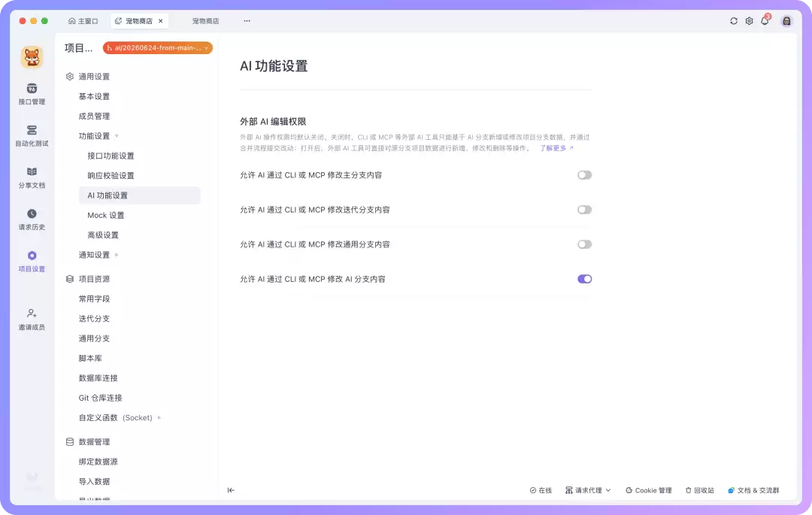Click the 数据管理 database icon
Viewport: 812px width, 515px height.
pyautogui.click(x=70, y=442)
